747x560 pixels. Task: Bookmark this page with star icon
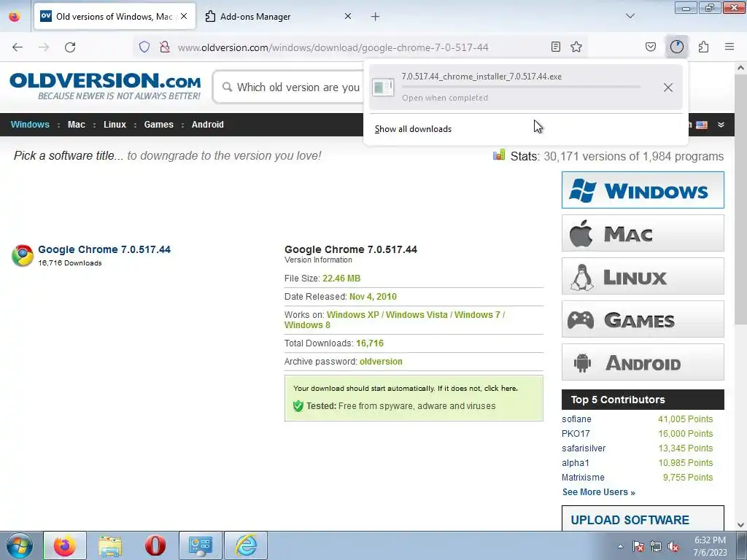point(576,47)
